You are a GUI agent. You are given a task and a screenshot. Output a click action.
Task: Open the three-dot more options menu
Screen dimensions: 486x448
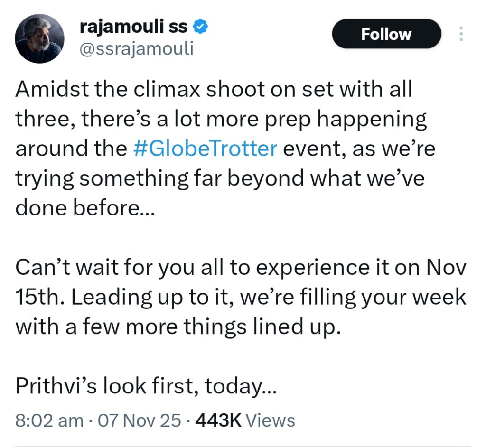point(461,34)
